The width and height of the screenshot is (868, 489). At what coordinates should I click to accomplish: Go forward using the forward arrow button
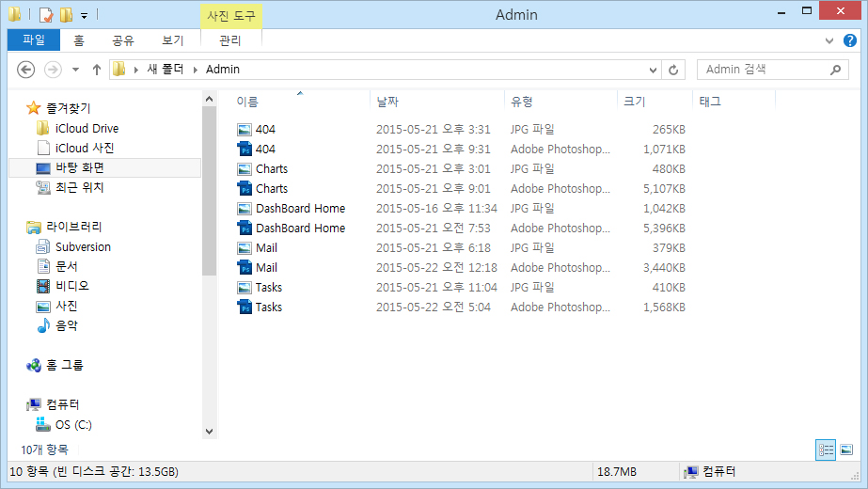click(53, 70)
